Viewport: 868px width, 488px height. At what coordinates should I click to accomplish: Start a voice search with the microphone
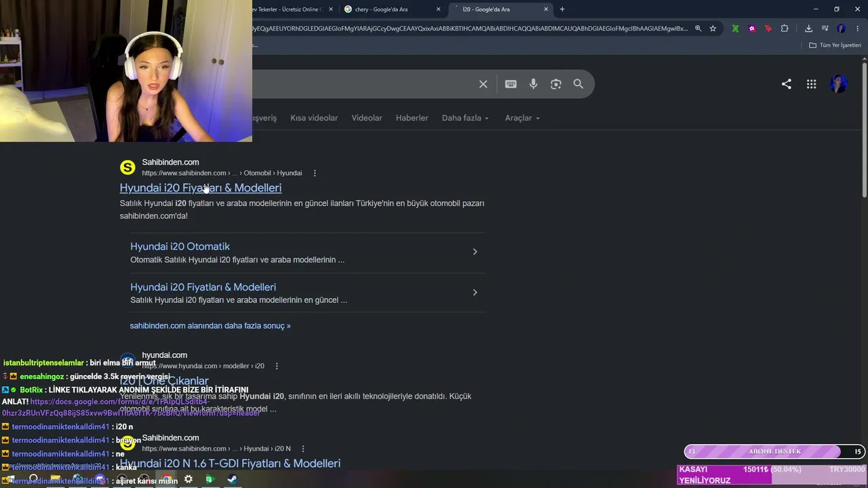(x=534, y=84)
